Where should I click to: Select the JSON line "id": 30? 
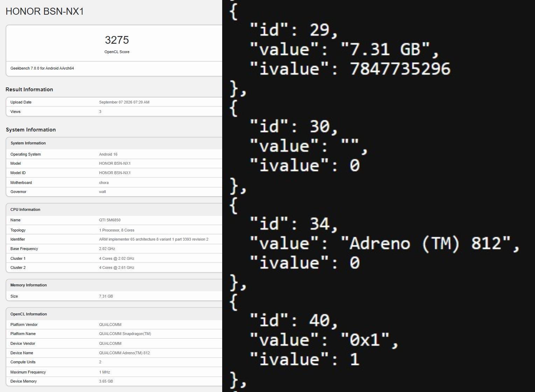(x=294, y=127)
